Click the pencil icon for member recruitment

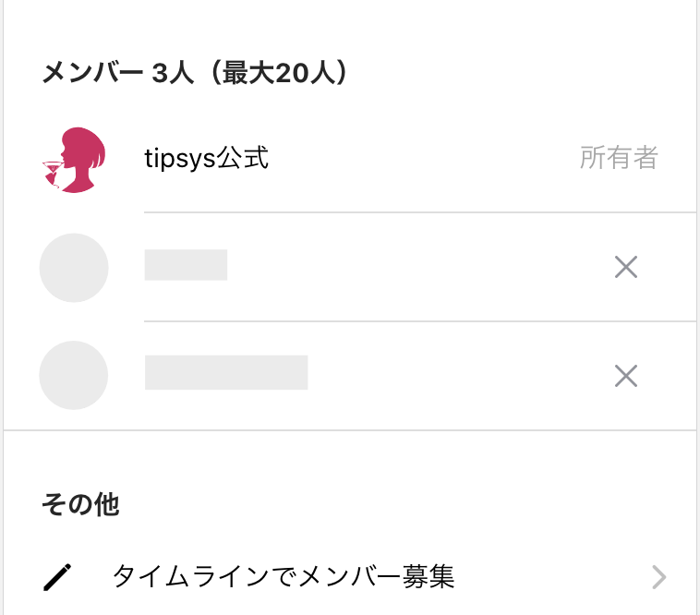[x=57, y=577]
